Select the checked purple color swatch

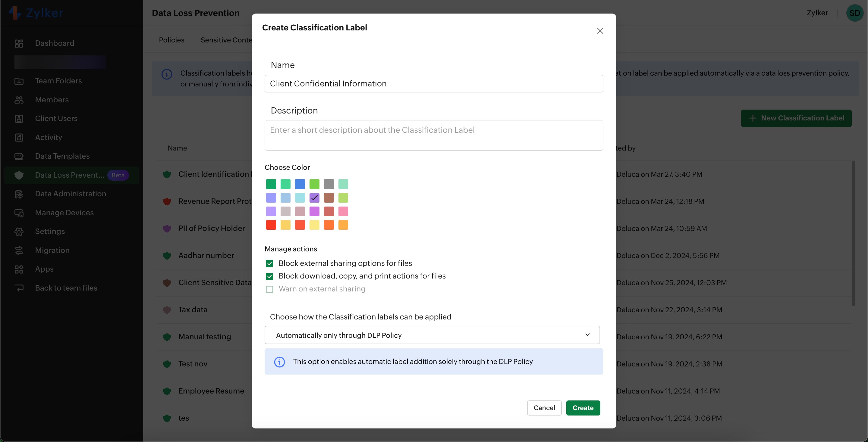314,198
